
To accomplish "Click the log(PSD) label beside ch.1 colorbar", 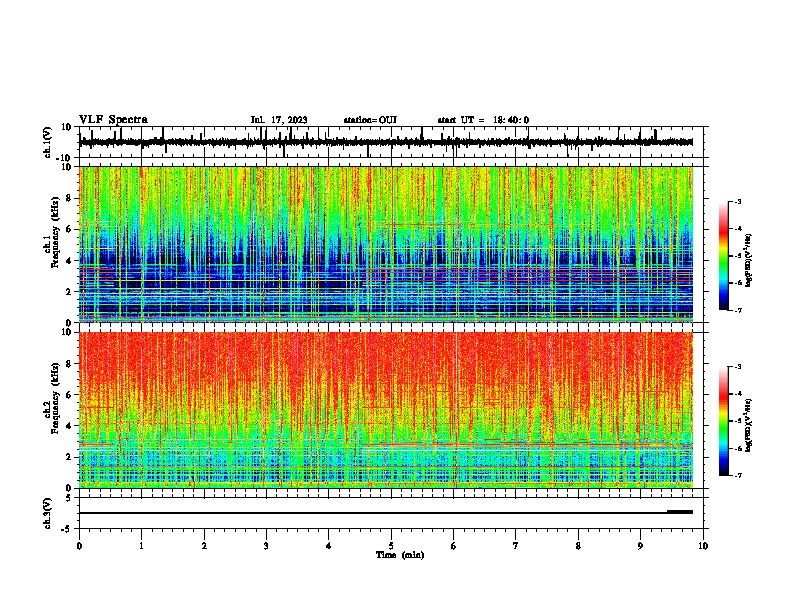I will (748, 260).
